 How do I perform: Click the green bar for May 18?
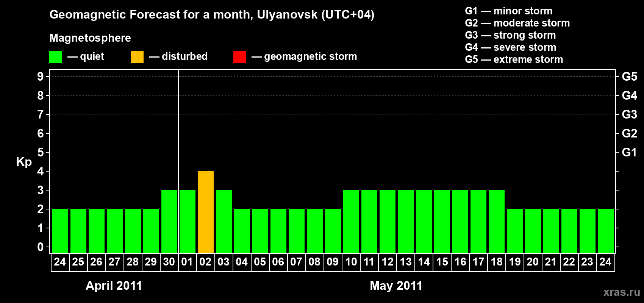click(x=497, y=221)
